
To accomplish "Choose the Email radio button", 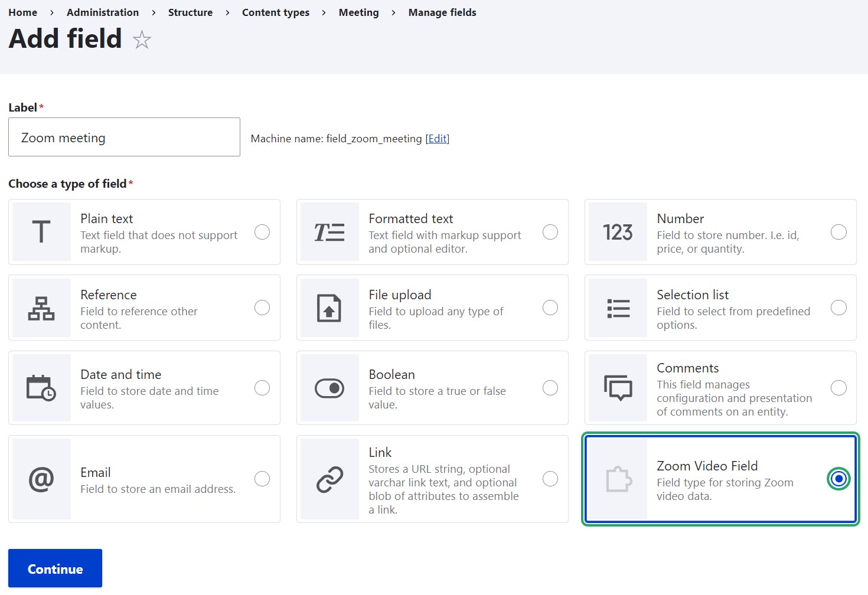I will 262,479.
